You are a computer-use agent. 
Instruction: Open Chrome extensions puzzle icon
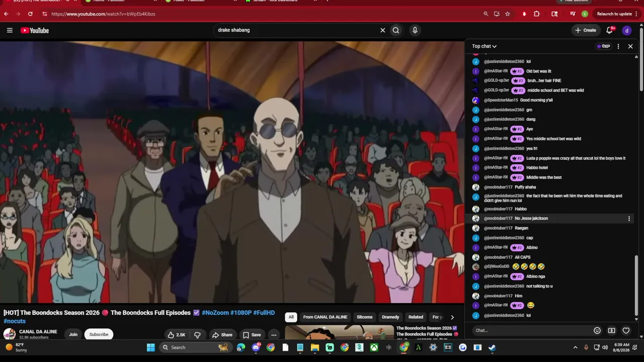click(x=537, y=14)
